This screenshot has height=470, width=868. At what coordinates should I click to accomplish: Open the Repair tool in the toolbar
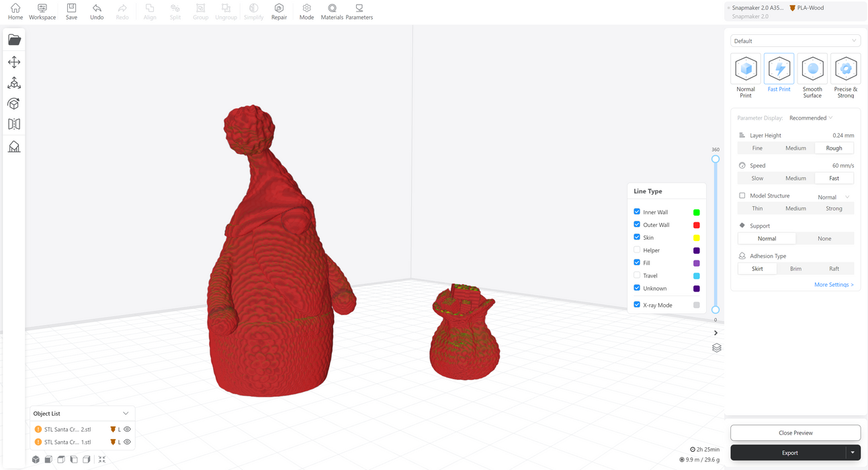point(279,11)
